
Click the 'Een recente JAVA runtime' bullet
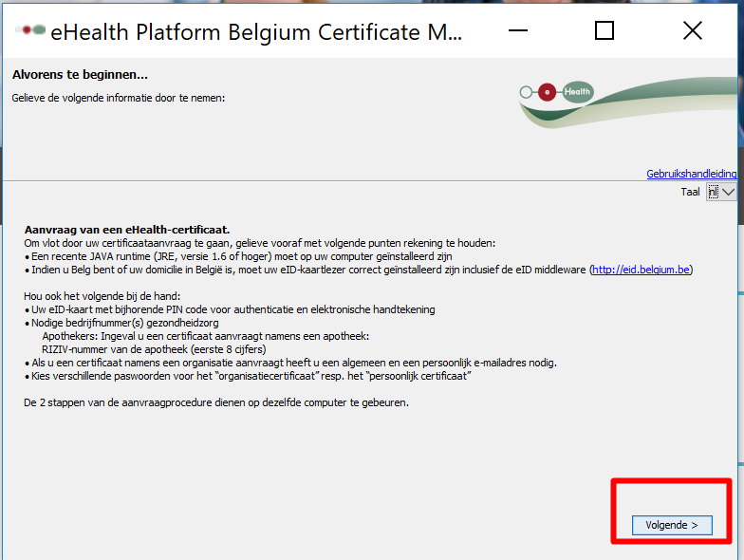pyautogui.click(x=241, y=256)
